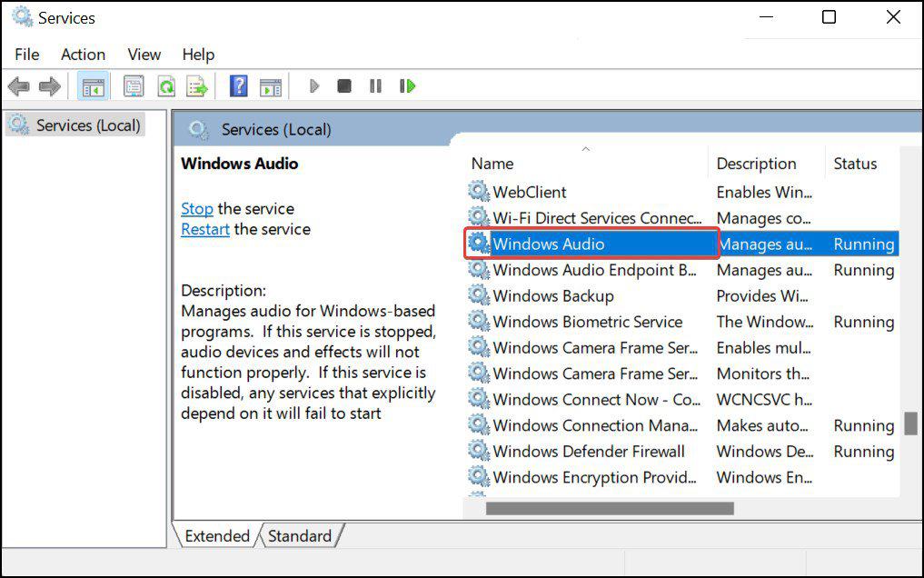This screenshot has width=924, height=578.
Task: Select Windows Defender Firewall service
Action: pyautogui.click(x=683, y=451)
